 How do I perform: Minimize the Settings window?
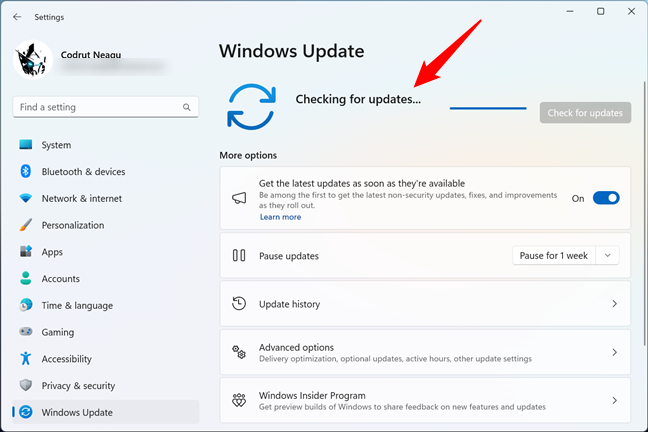(x=570, y=12)
